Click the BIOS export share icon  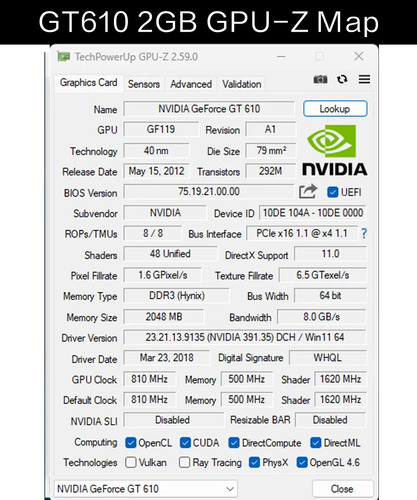point(307,192)
